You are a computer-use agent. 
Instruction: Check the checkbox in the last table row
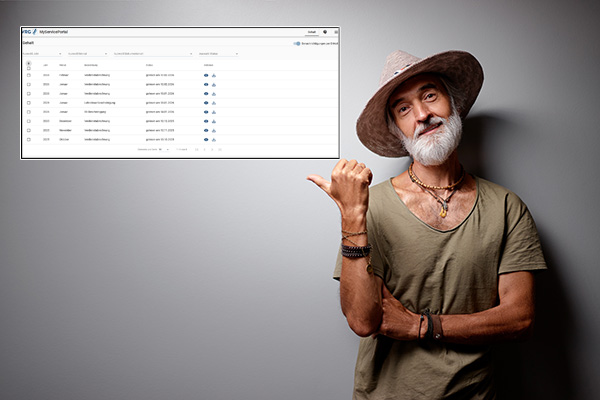pos(28,139)
